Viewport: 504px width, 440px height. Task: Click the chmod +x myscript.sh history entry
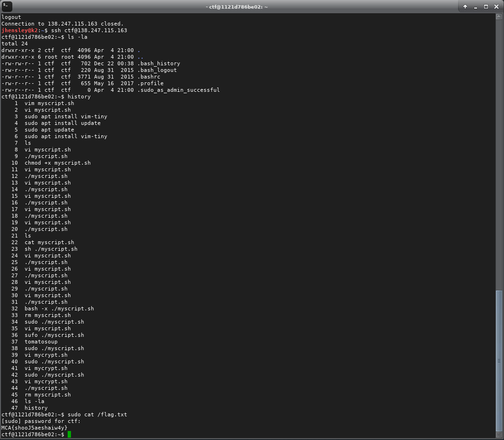pyautogui.click(x=57, y=163)
